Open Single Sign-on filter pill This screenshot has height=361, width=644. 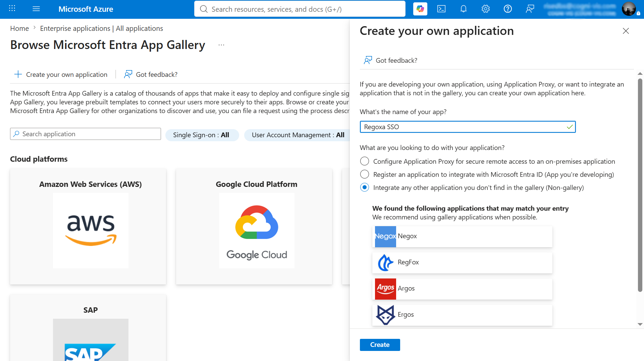(x=202, y=135)
